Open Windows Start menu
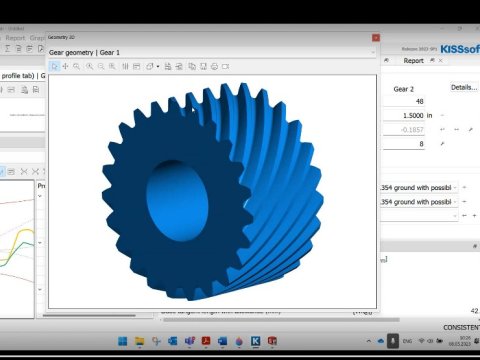 (123, 341)
